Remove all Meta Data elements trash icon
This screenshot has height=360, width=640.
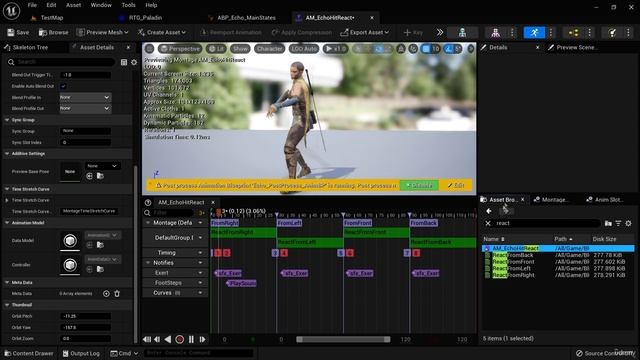(x=117, y=293)
